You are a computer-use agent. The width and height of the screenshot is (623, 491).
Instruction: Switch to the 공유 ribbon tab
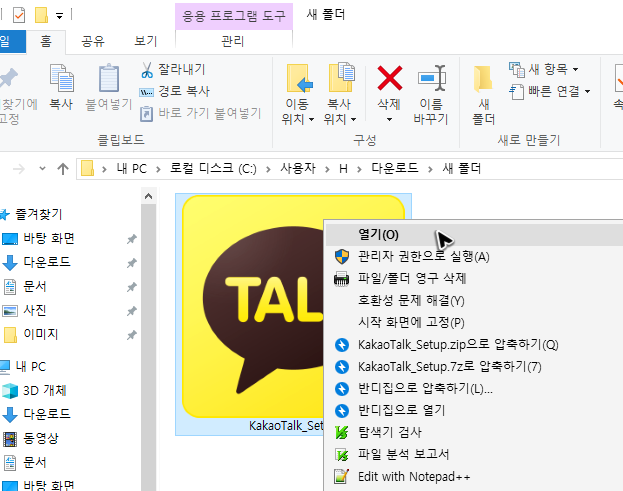coord(93,41)
